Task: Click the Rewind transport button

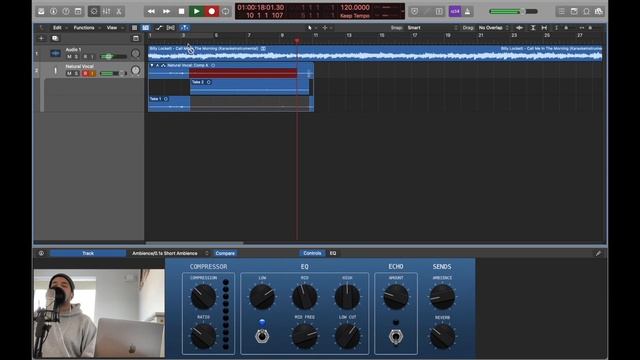Action: 151,11
